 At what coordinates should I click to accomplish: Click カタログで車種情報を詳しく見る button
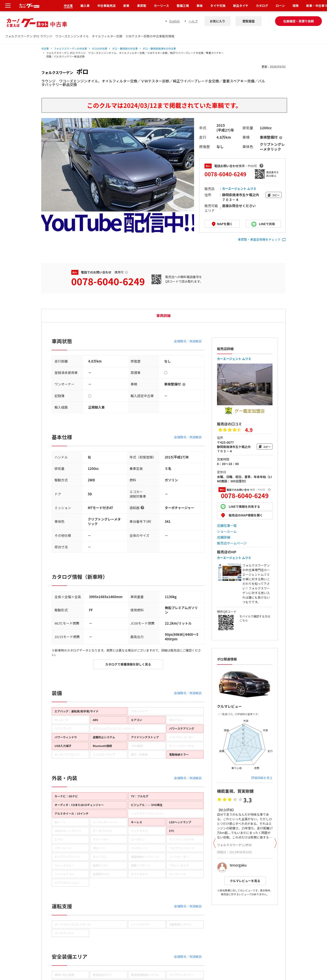point(128,664)
